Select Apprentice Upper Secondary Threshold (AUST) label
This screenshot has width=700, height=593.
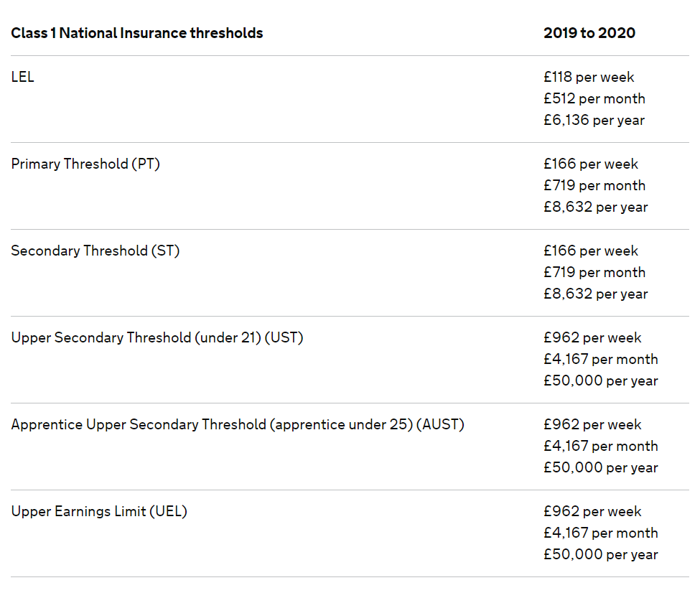238,425
